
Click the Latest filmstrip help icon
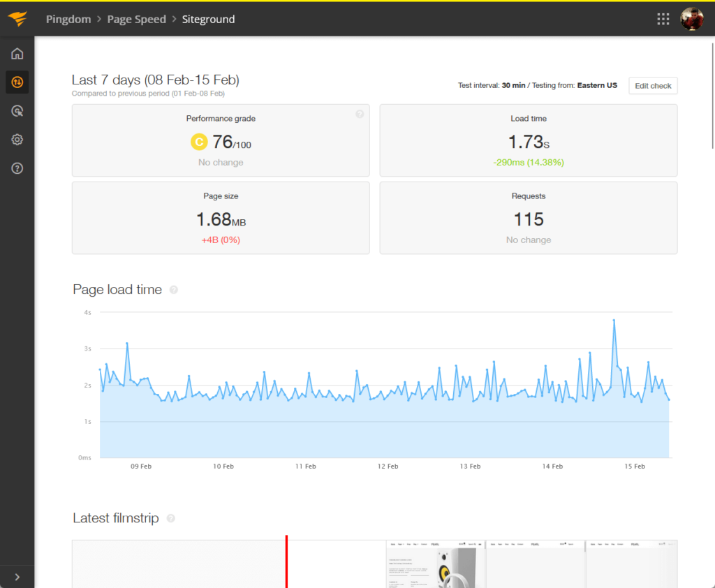(171, 518)
